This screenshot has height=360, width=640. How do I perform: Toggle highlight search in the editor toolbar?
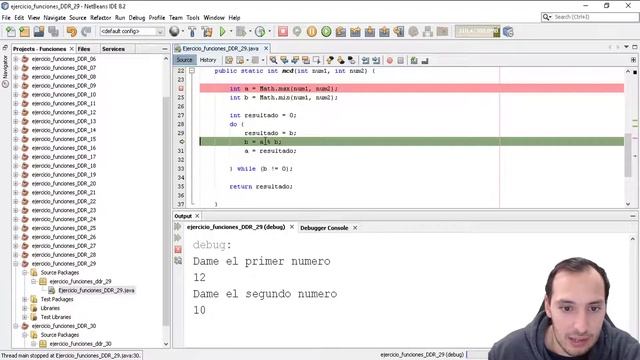306,60
